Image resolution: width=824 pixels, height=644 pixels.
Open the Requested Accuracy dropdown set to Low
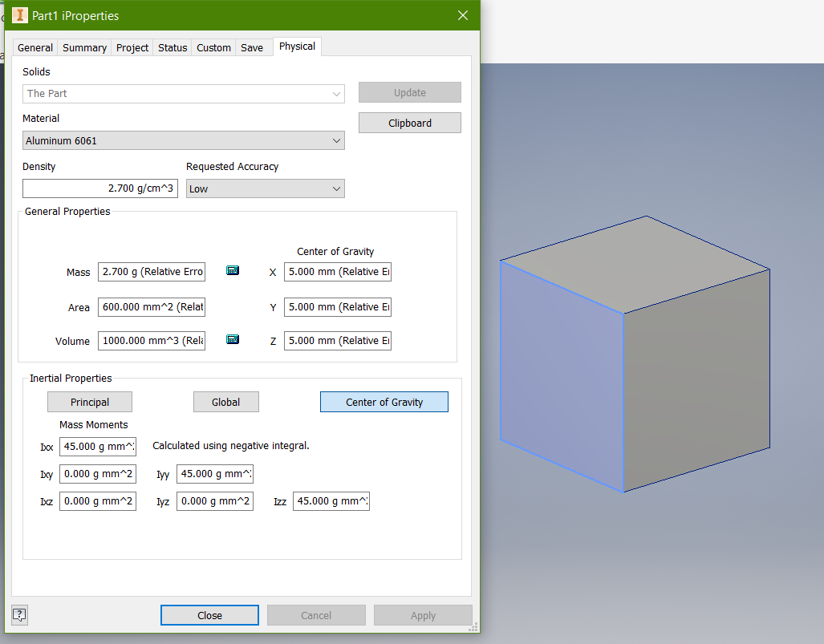(x=266, y=188)
